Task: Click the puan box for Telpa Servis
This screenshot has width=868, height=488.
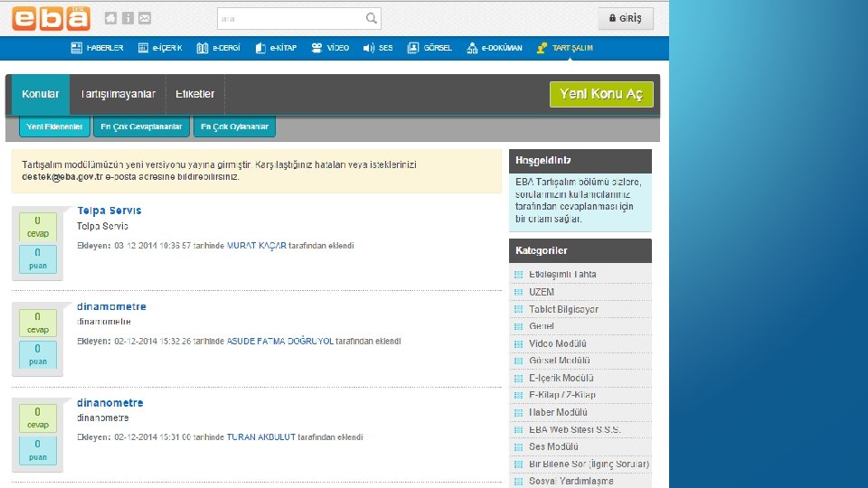Action: click(x=38, y=259)
